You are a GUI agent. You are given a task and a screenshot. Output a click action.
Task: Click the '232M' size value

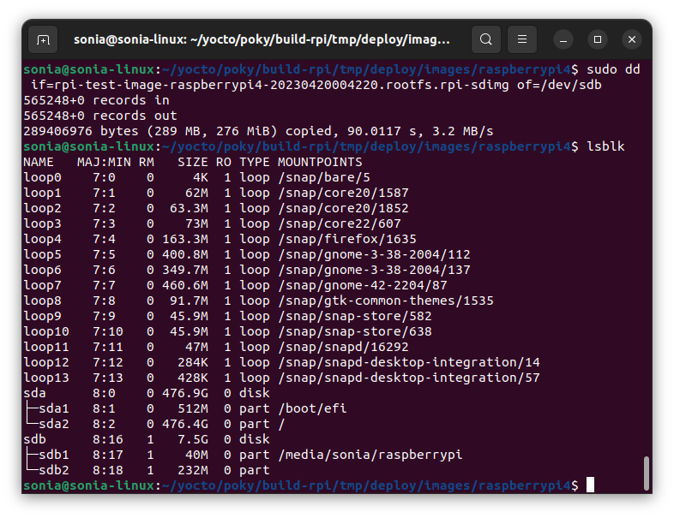click(193, 471)
